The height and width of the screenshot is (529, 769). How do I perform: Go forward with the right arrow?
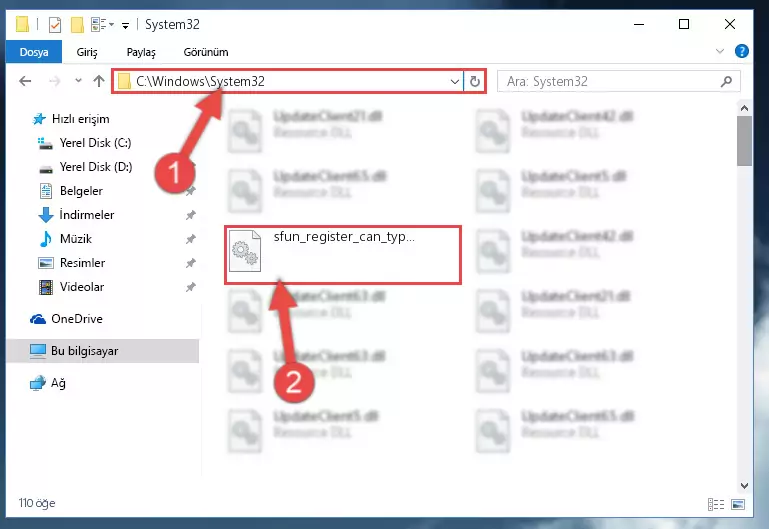[54, 81]
